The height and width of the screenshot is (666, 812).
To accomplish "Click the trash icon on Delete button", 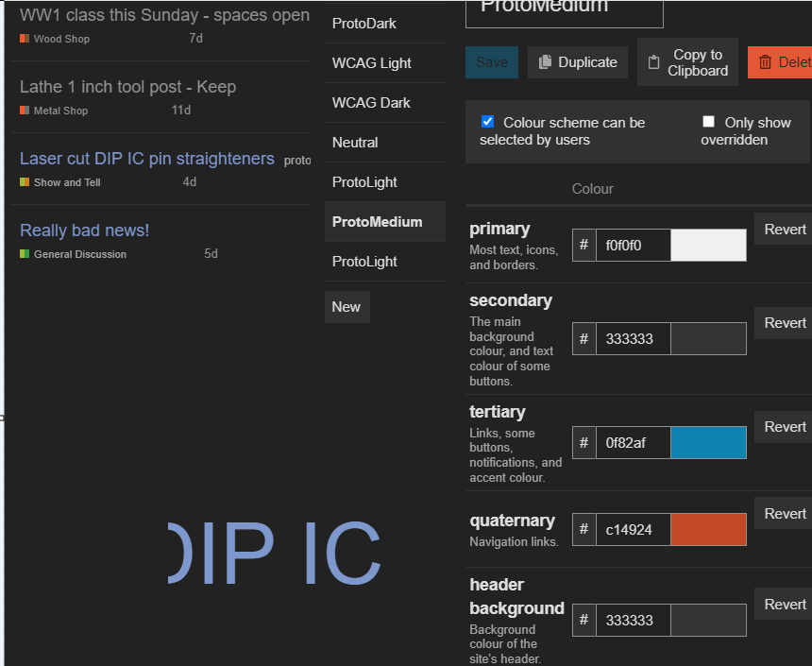I will pyautogui.click(x=765, y=62).
